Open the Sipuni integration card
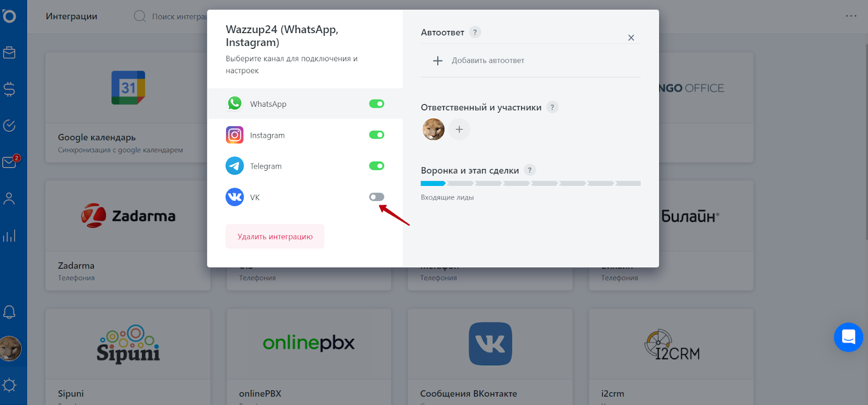The width and height of the screenshot is (868, 405). tap(127, 357)
